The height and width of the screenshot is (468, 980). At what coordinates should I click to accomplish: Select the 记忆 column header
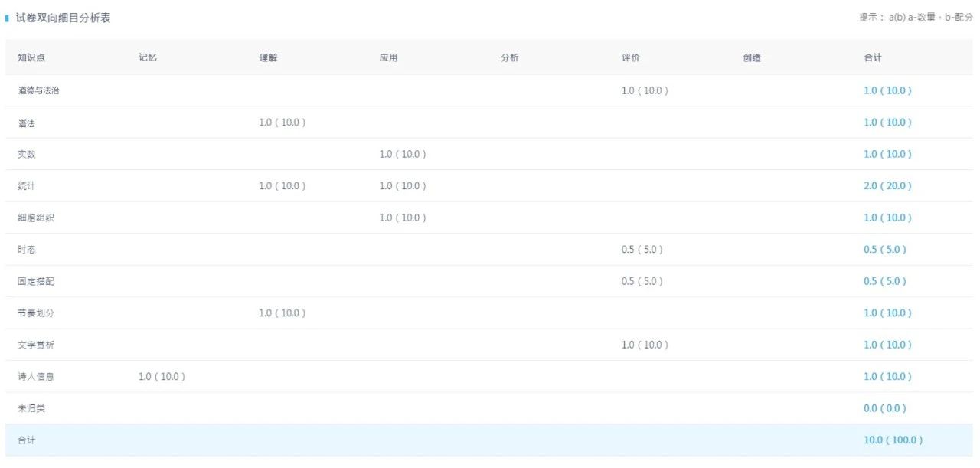[148, 57]
